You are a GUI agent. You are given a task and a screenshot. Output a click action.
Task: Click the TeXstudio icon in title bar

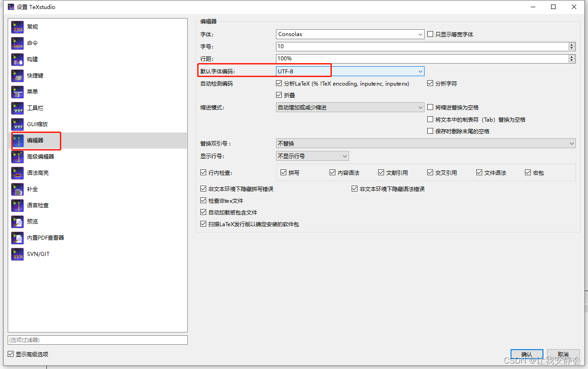click(x=11, y=7)
